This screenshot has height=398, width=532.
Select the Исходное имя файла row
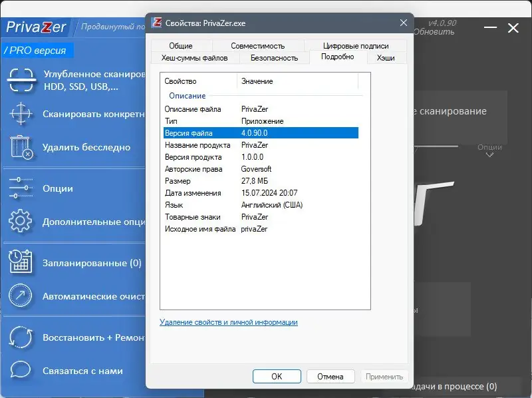[261, 229]
